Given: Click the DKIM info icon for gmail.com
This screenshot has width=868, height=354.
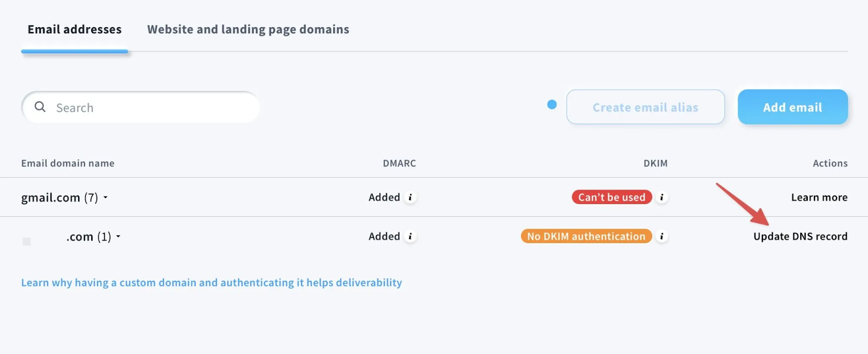Looking at the screenshot, I should click(661, 198).
